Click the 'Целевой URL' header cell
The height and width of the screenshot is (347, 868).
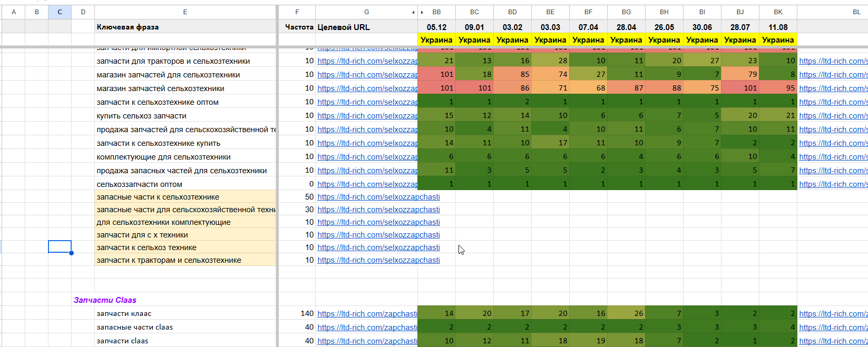pos(366,27)
